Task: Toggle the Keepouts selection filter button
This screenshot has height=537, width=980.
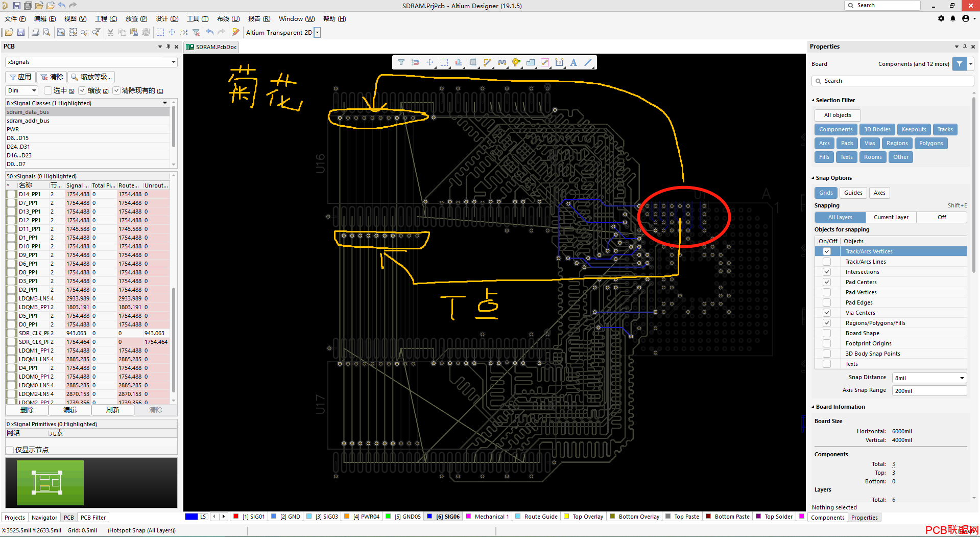Action: coord(914,129)
